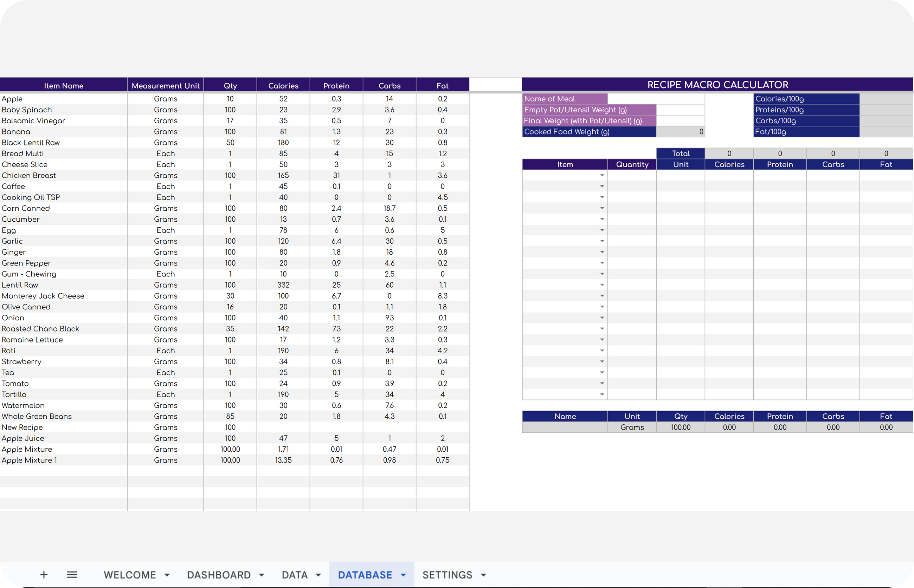
Task: Open the all sheets list icon
Action: pos(72,575)
